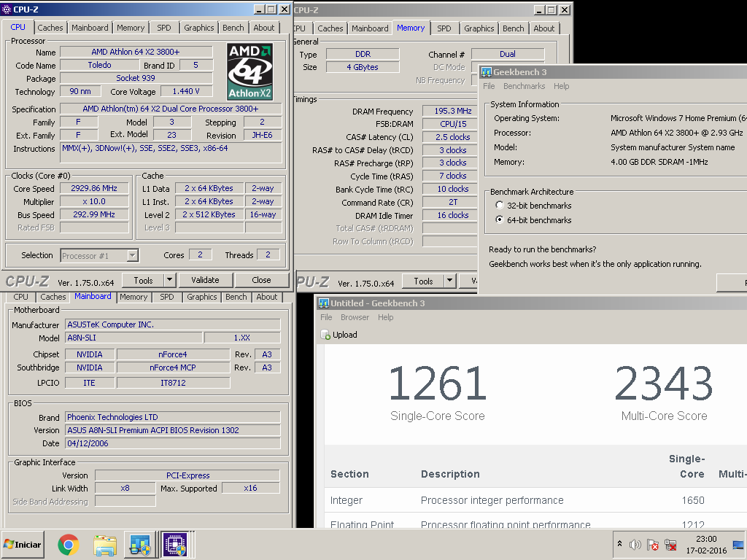Viewport: 747px width, 560px height.
Task: Open File menu in Untitled Geekbench window
Action: 326,317
